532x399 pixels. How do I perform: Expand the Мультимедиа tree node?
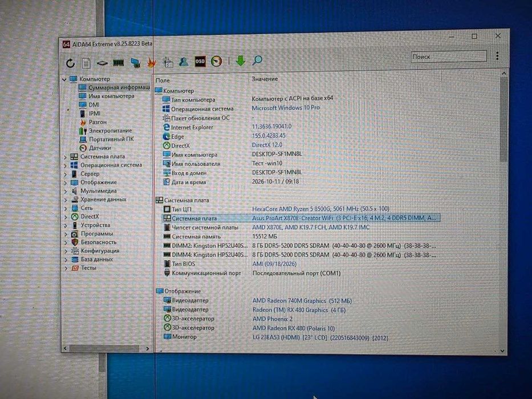coord(66,191)
